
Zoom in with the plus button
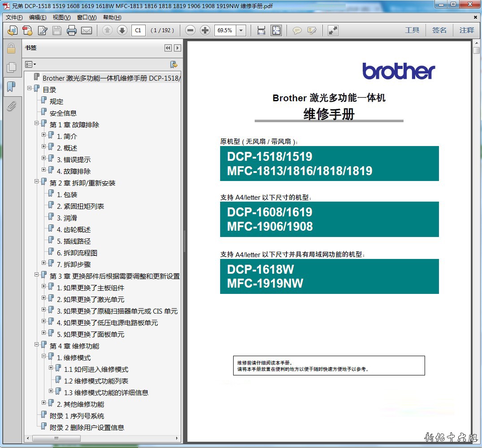pos(205,30)
